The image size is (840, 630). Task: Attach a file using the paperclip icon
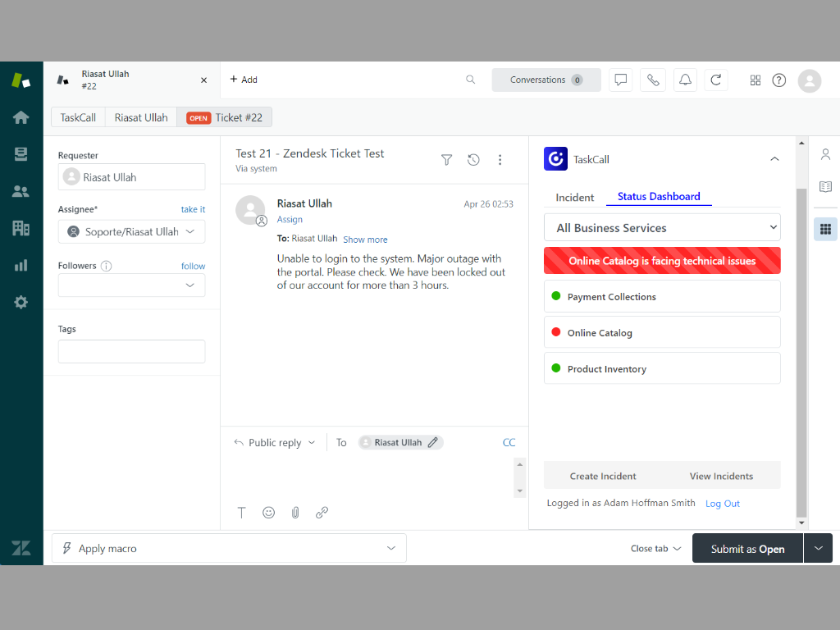pos(295,512)
